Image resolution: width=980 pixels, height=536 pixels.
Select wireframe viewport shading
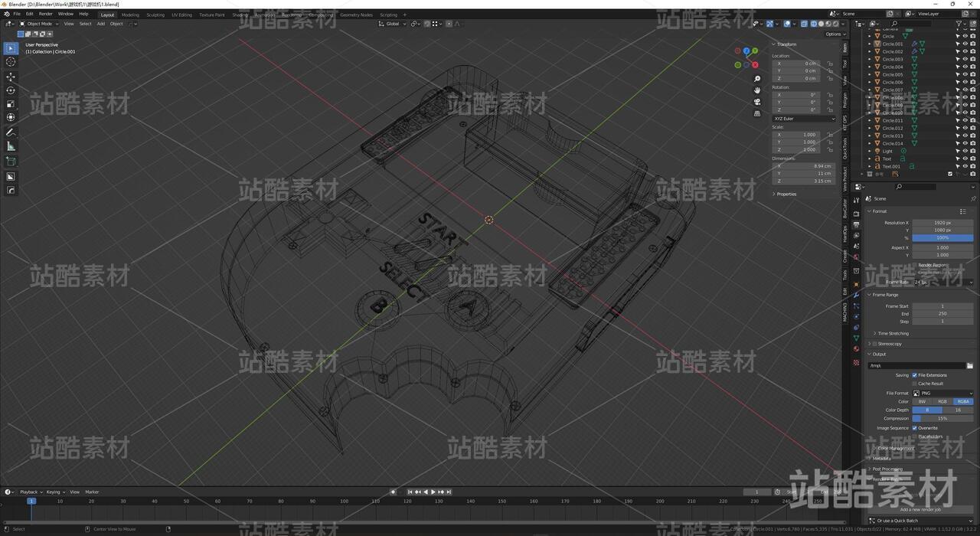point(814,24)
